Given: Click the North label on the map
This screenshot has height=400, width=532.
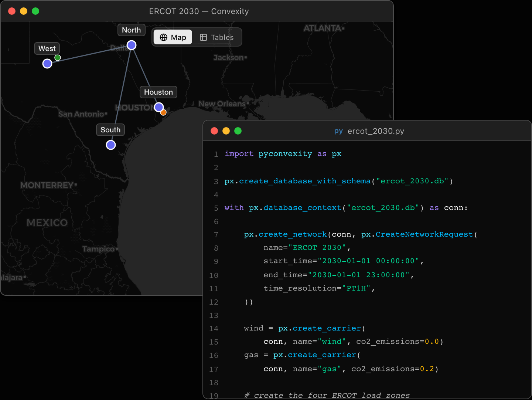Looking at the screenshot, I should tap(132, 30).
